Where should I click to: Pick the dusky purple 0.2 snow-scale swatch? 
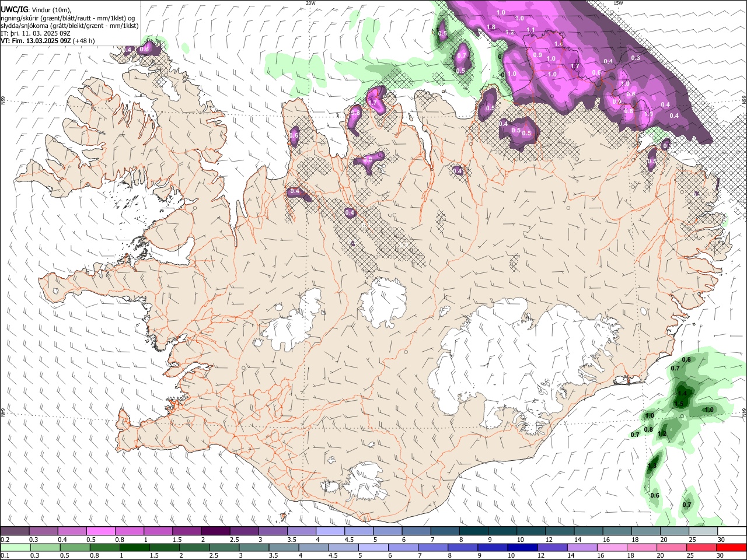pyautogui.click(x=15, y=531)
